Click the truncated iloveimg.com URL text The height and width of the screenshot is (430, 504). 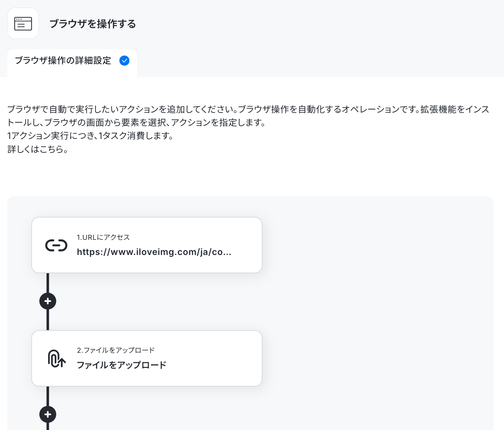(154, 252)
